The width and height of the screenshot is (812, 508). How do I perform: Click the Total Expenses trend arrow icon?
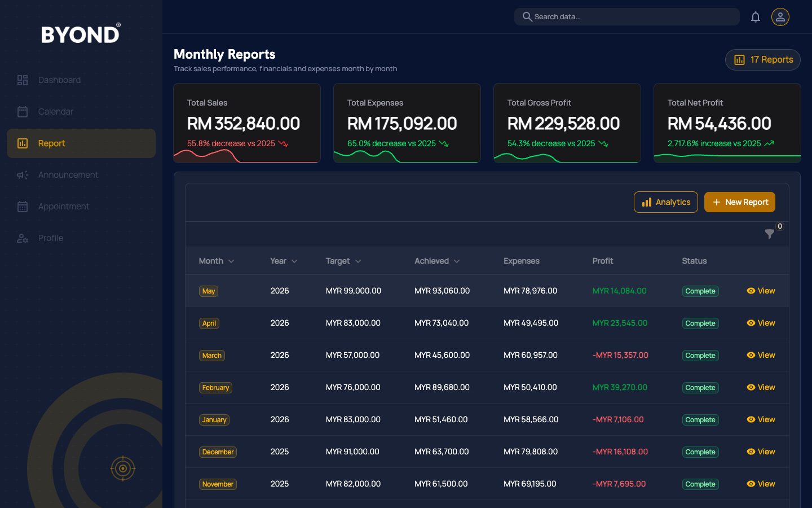(x=444, y=144)
